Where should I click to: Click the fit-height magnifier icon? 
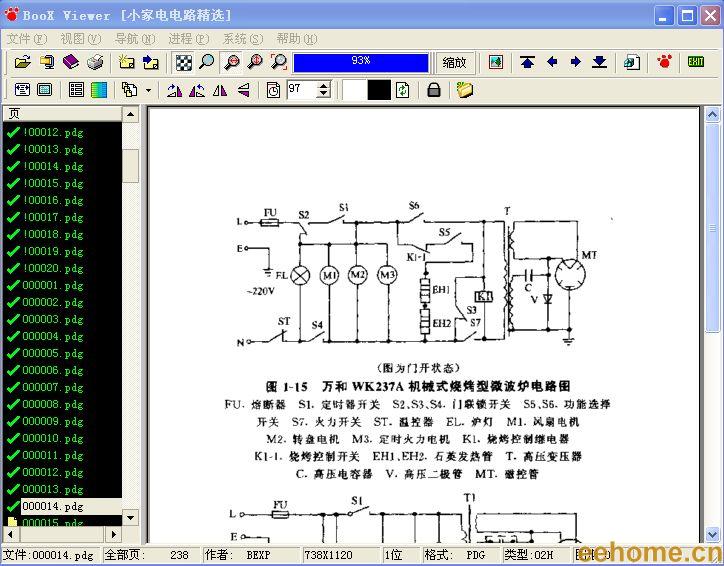(x=255, y=62)
